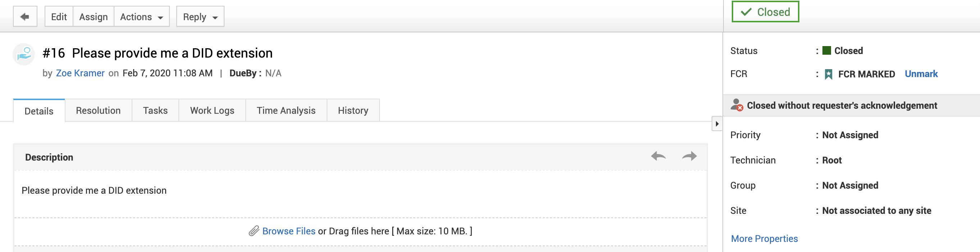
Task: Click the forward arrow icon in Description
Action: click(x=689, y=156)
